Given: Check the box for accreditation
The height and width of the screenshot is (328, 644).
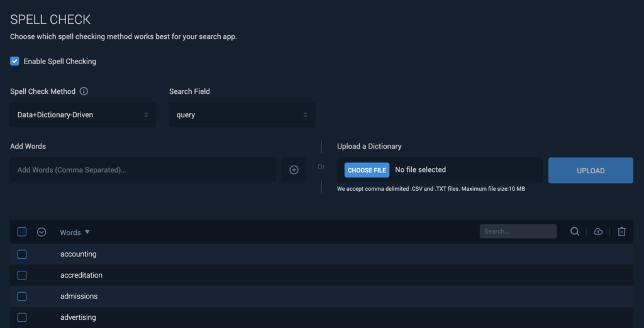Looking at the screenshot, I should click(22, 275).
